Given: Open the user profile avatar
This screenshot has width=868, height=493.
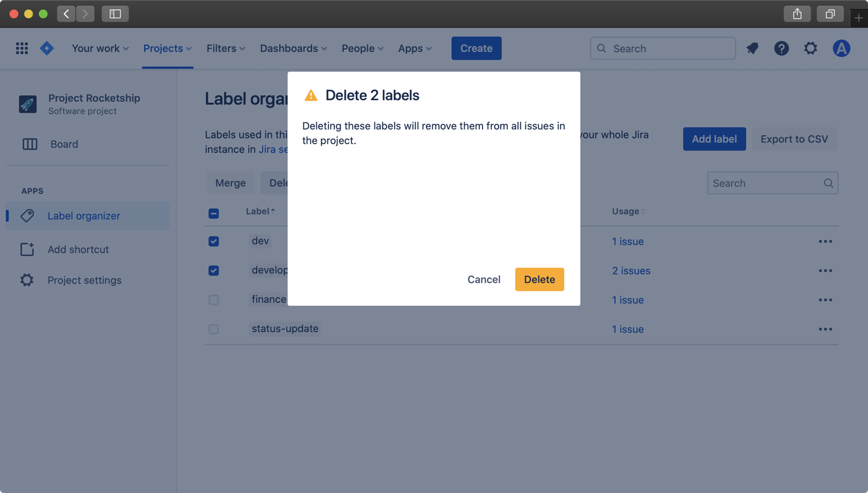Looking at the screenshot, I should pos(841,48).
